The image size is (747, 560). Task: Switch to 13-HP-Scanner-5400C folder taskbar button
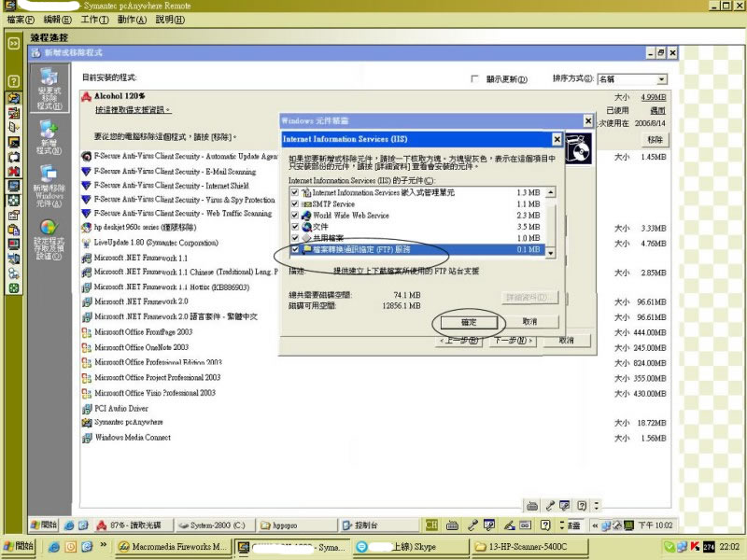[x=529, y=547]
